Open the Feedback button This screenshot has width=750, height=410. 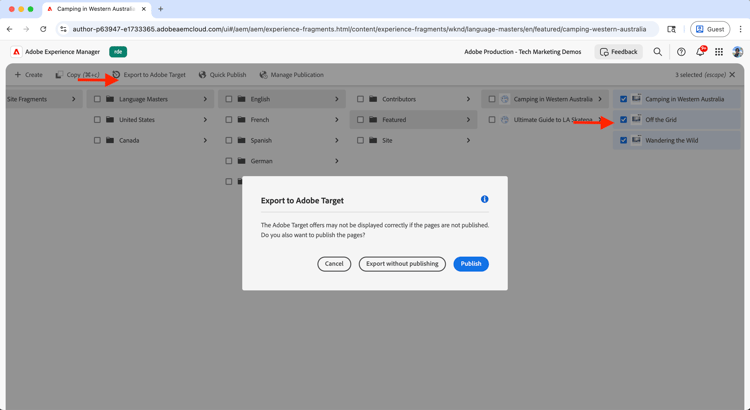coord(618,52)
